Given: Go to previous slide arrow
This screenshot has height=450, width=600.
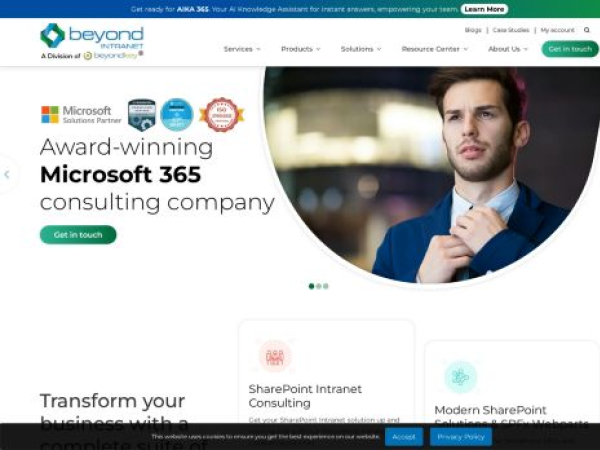Looking at the screenshot, I should pos(7,174).
